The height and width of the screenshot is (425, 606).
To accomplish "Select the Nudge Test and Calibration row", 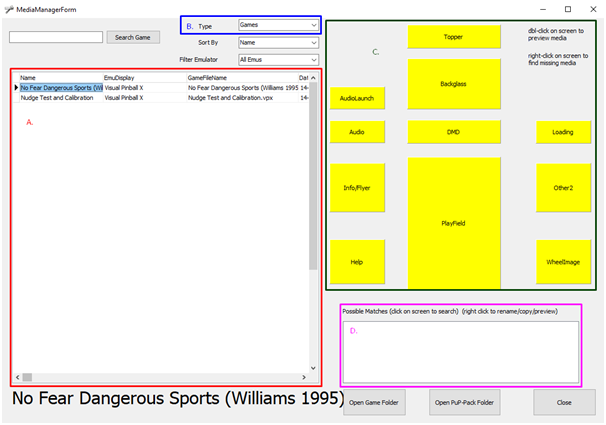I will coord(60,98).
